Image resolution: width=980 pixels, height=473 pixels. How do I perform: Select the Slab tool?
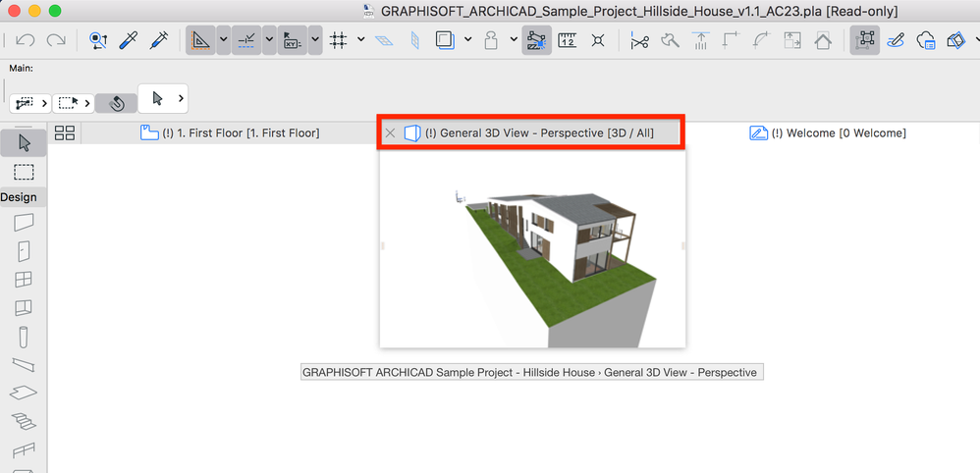24,393
